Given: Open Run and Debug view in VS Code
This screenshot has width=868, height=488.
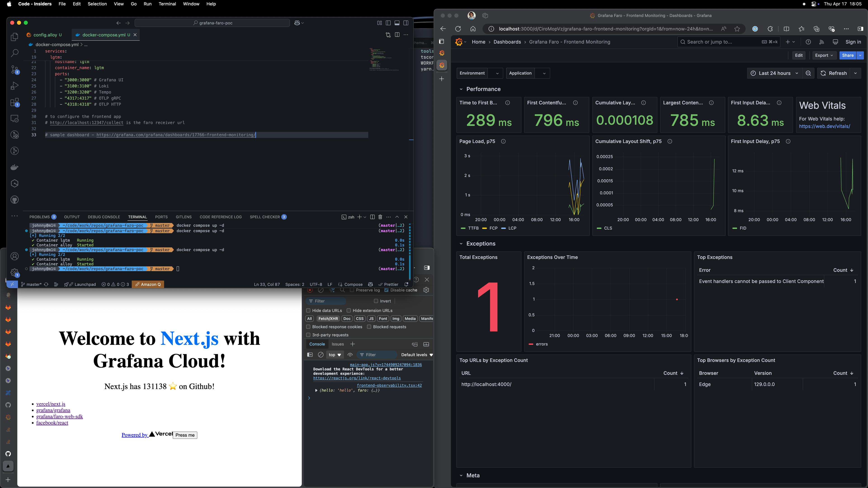Looking at the screenshot, I should [x=14, y=86].
